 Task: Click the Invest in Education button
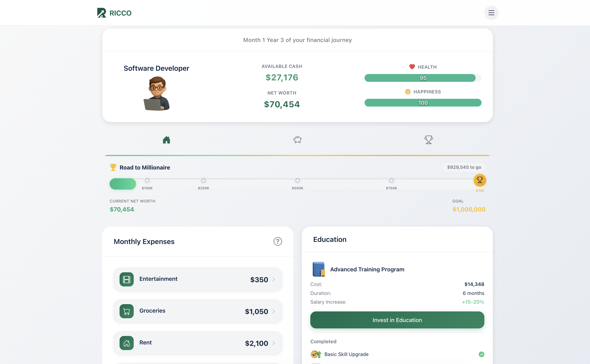point(397,320)
